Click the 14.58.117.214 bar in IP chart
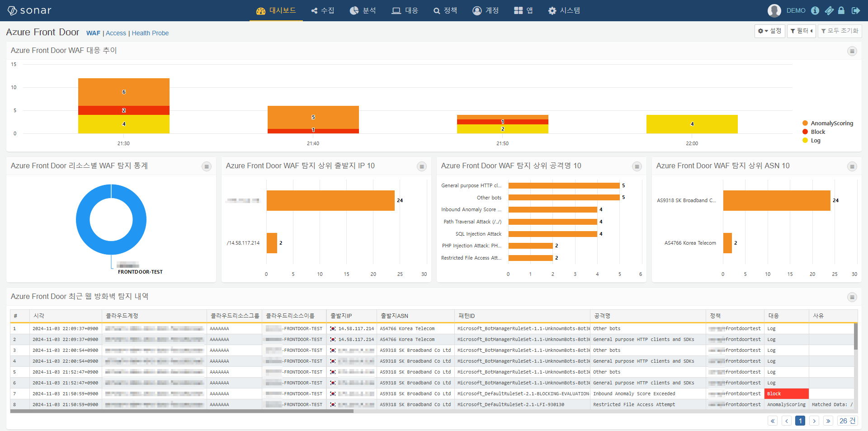This screenshot has width=868, height=431. [272, 243]
